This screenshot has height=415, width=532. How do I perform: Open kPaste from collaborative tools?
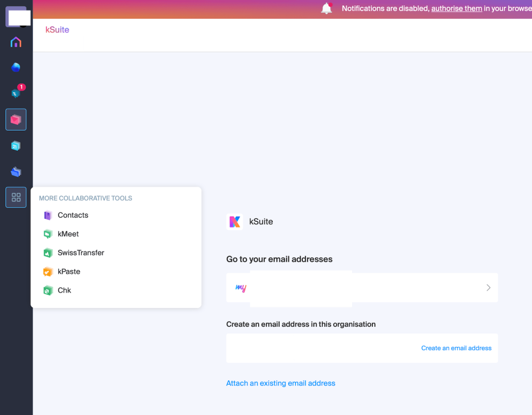[x=69, y=272]
